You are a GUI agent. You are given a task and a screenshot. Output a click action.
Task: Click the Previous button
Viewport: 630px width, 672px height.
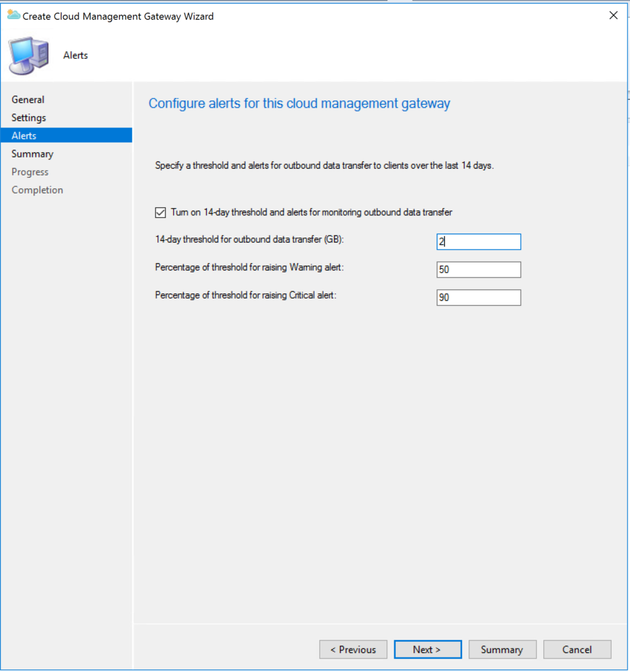tap(353, 649)
